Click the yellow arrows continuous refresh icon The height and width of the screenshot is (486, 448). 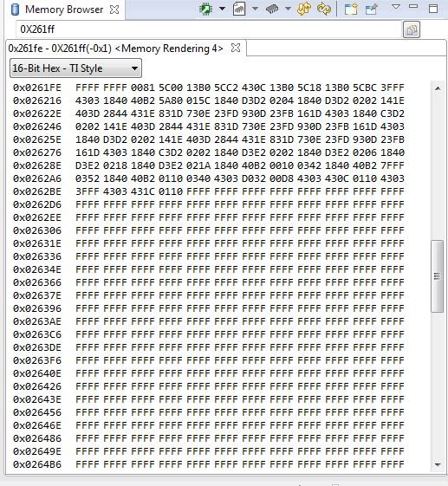[x=304, y=9]
